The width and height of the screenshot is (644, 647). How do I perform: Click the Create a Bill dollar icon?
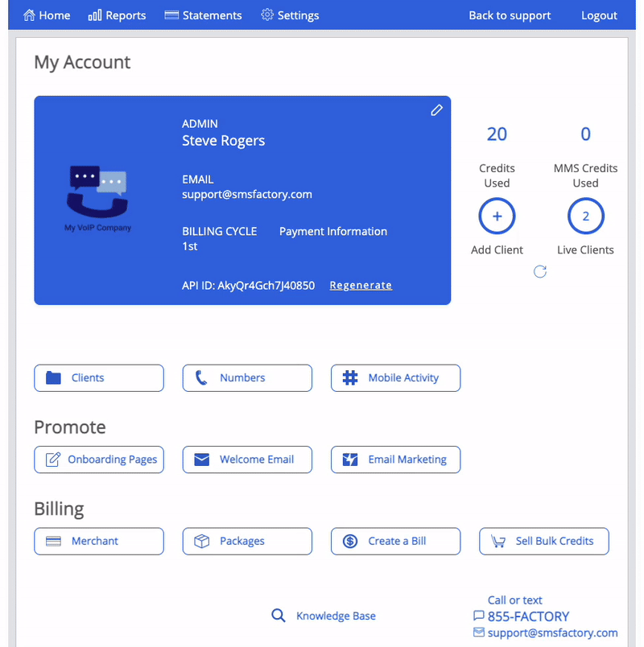350,541
